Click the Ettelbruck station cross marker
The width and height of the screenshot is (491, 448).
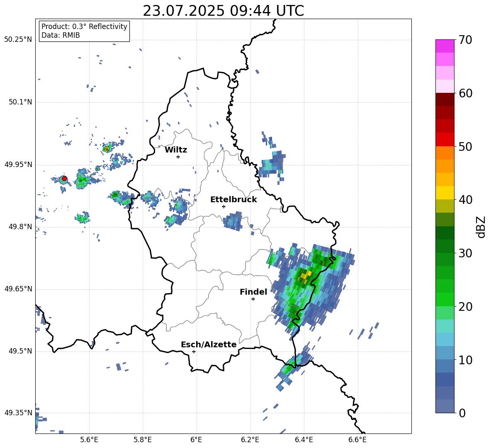[x=224, y=206]
